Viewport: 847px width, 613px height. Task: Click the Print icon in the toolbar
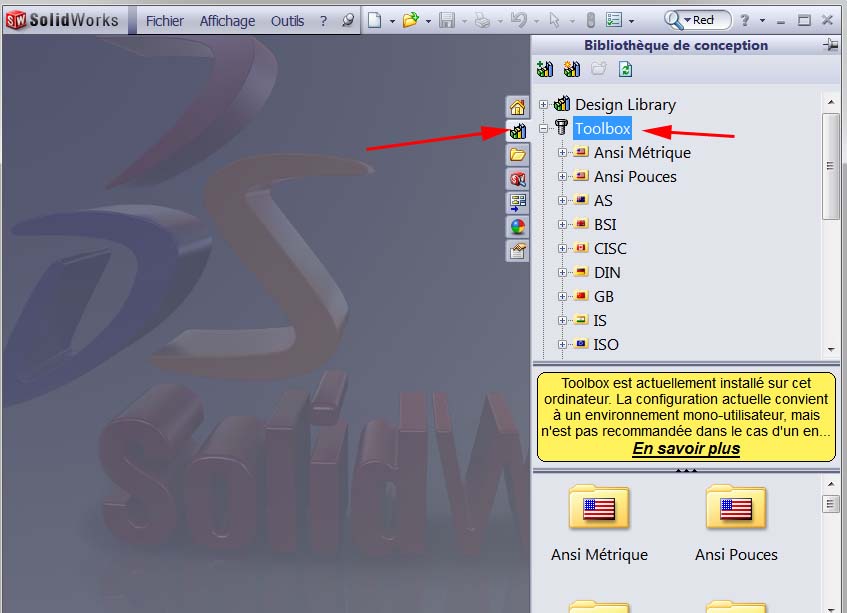tap(482, 21)
